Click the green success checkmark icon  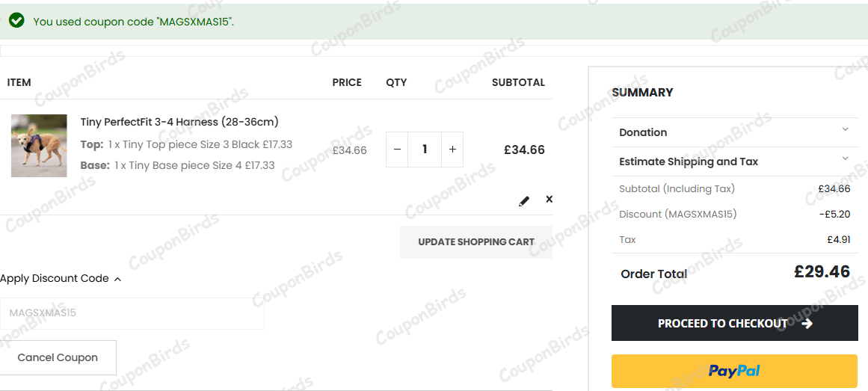coord(16,21)
